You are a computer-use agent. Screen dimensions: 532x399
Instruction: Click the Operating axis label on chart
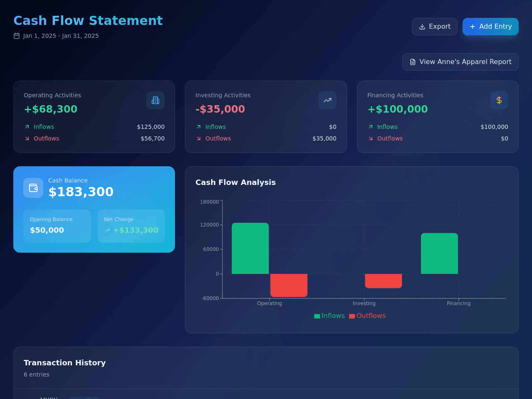point(270,303)
